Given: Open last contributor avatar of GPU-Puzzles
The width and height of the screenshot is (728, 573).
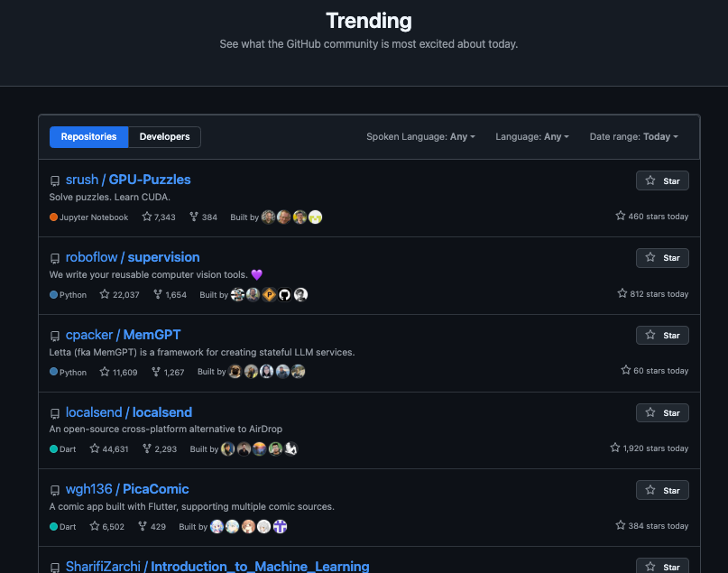Looking at the screenshot, I should tap(315, 217).
